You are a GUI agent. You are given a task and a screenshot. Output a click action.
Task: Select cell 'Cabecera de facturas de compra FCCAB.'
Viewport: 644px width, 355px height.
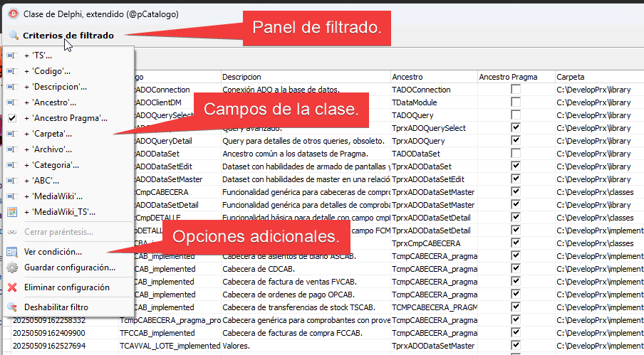click(x=306, y=333)
